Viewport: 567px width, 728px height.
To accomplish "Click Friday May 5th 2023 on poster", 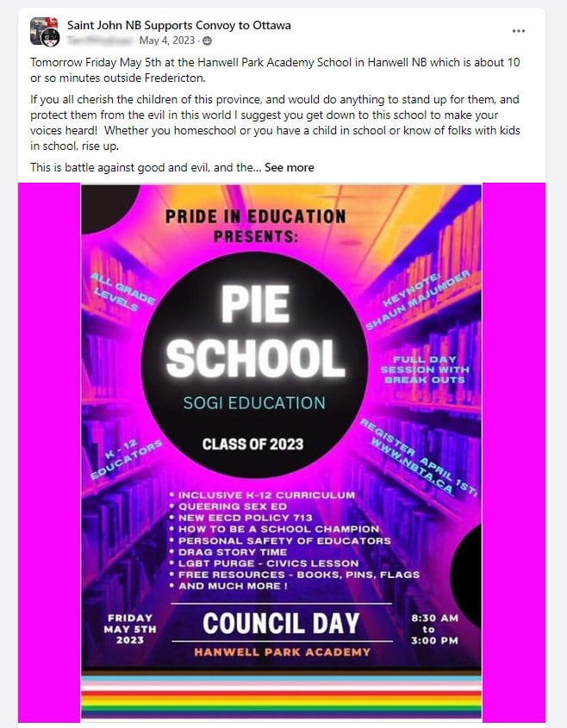I will (131, 628).
